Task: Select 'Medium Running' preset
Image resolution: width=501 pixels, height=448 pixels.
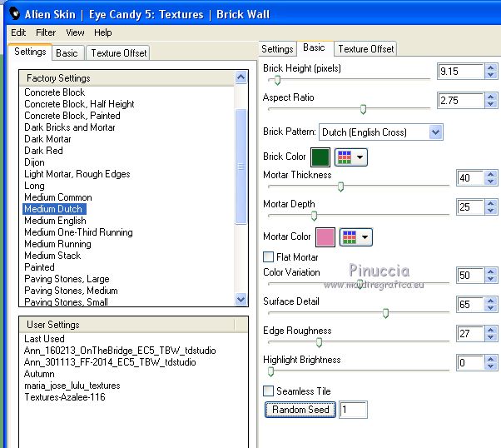Action: pyautogui.click(x=57, y=244)
